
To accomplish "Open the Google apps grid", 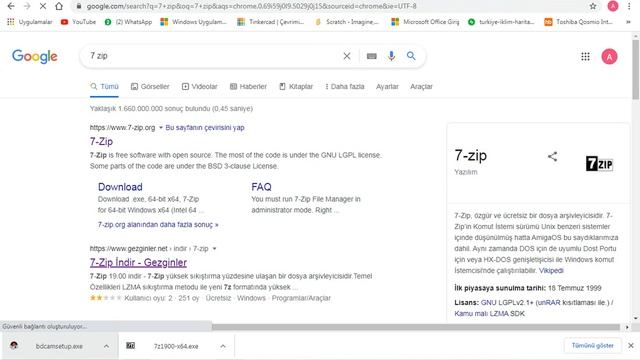I will tap(585, 57).
